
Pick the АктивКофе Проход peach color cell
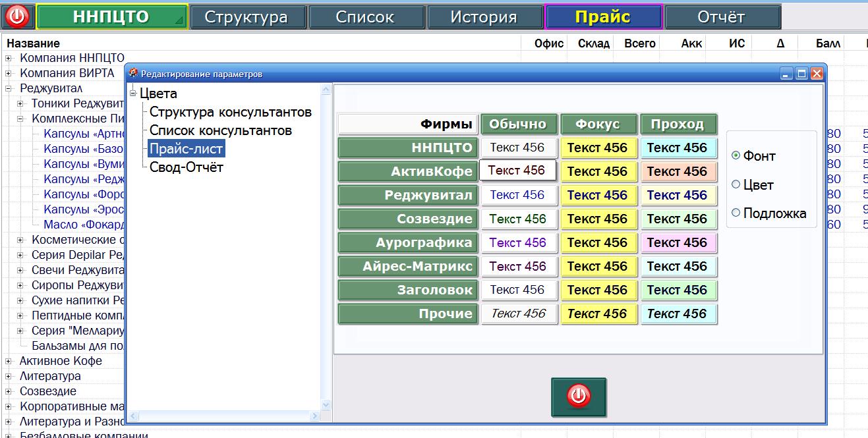[678, 171]
